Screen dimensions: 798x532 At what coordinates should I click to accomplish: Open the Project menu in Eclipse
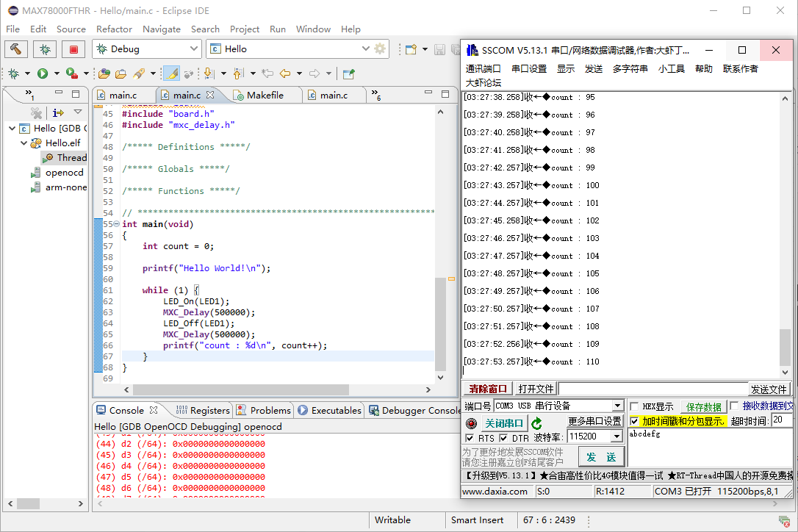[244, 29]
